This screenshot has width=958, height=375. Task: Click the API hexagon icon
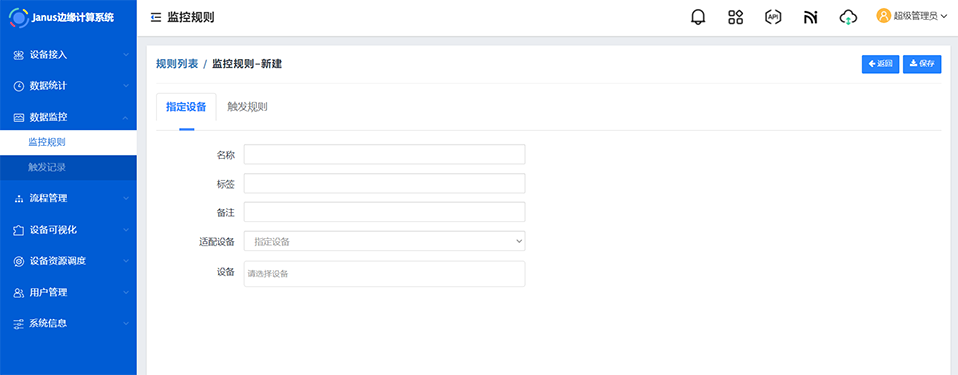coord(773,17)
